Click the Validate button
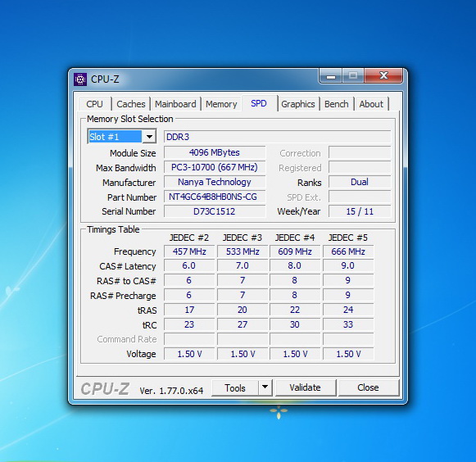This screenshot has width=476, height=462. pyautogui.click(x=306, y=387)
